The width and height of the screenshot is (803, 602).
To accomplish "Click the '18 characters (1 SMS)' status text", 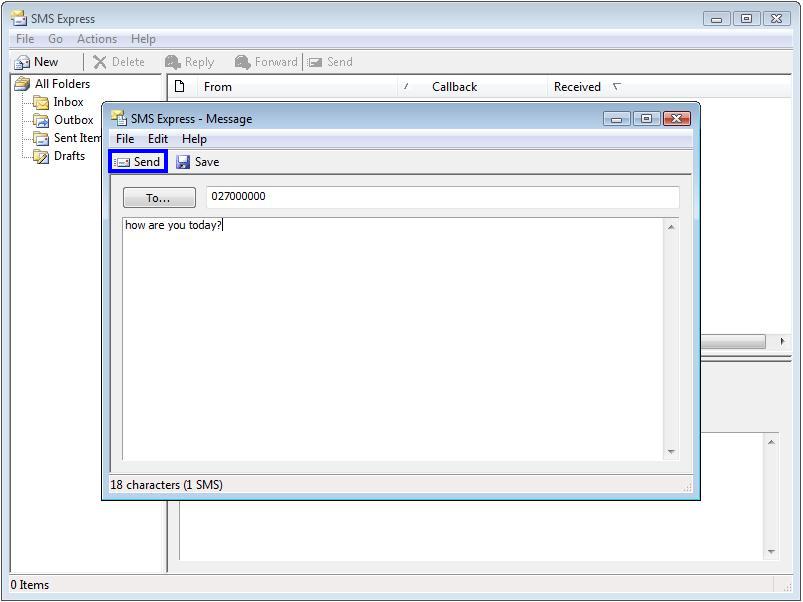I will 166,485.
